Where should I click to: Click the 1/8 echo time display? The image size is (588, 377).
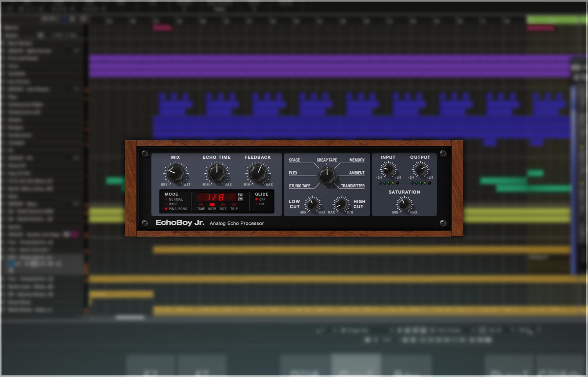coord(217,197)
